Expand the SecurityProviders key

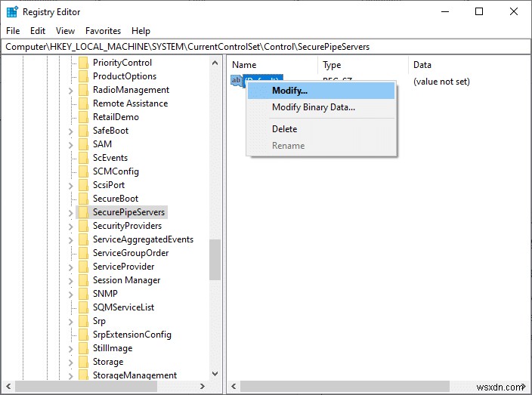pos(70,227)
